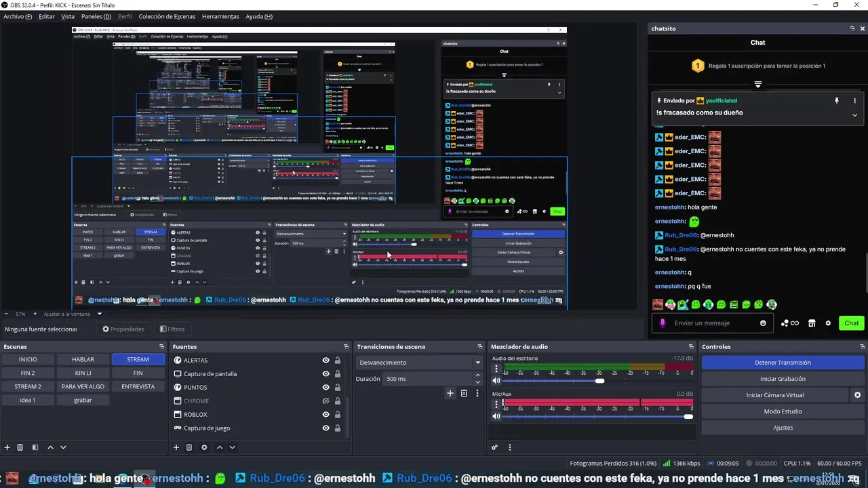Open emoji picker in chat message box
The width and height of the screenshot is (868, 488).
pos(763,323)
